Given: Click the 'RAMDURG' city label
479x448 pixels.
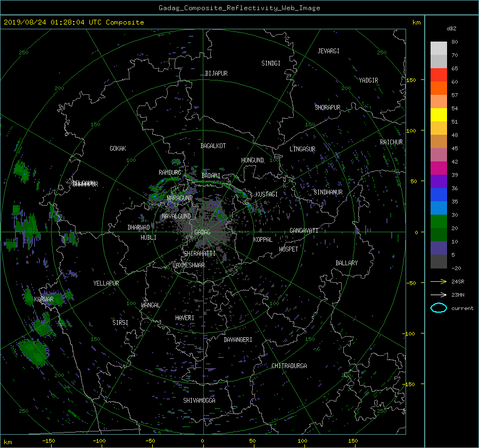Looking at the screenshot, I should 170,173.
